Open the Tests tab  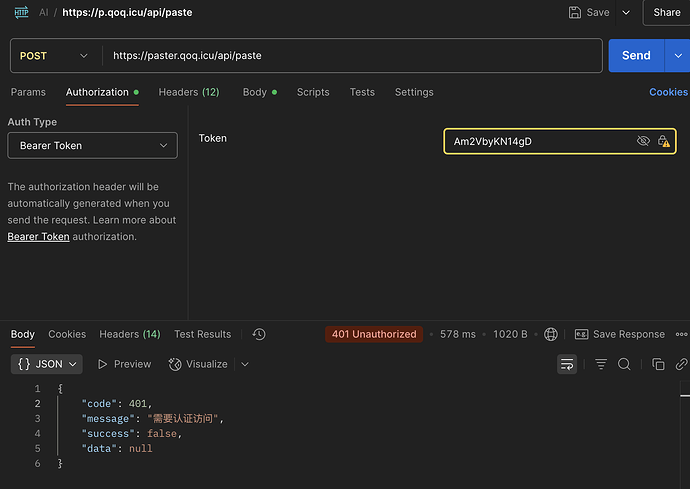click(362, 92)
